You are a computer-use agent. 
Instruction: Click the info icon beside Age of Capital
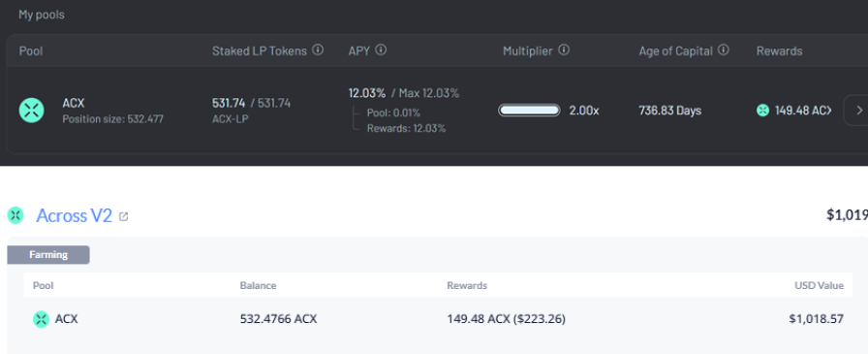[x=723, y=50]
